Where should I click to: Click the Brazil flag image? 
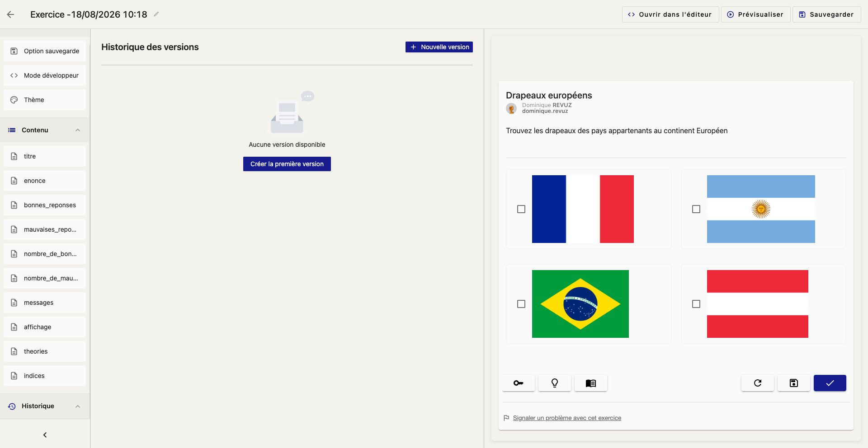[580, 304]
